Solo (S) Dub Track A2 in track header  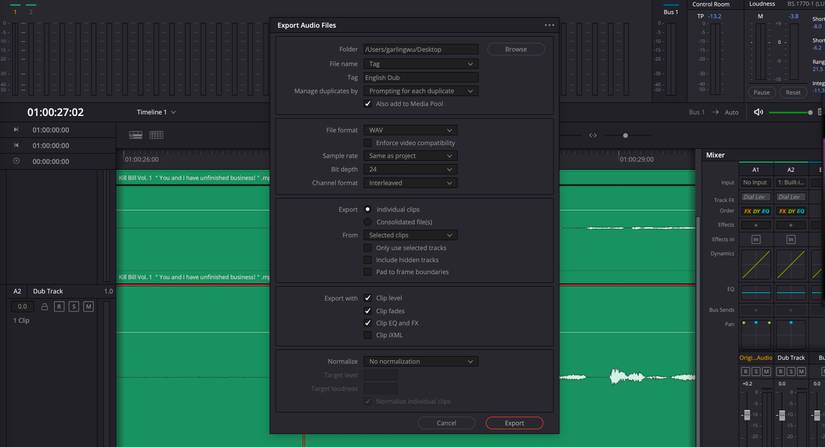74,306
